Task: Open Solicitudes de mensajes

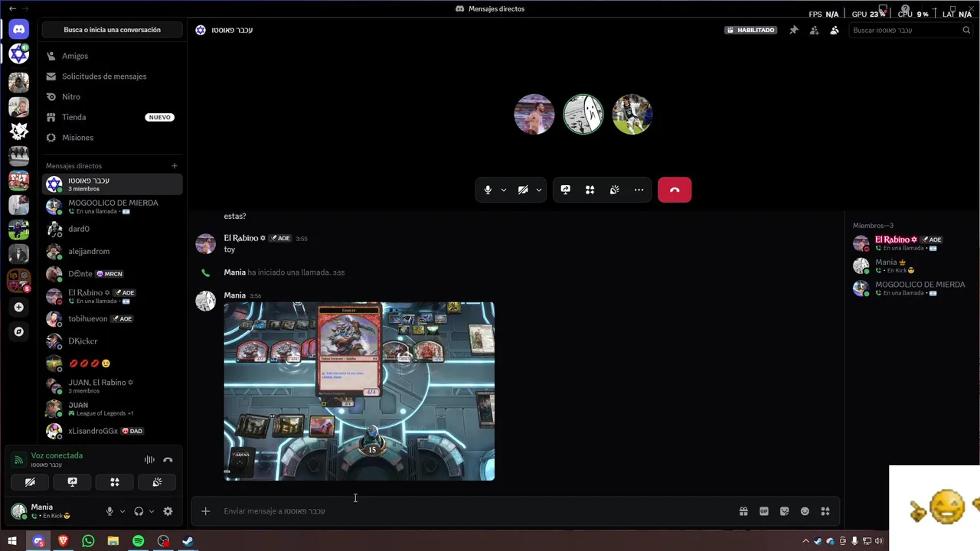Action: tap(112, 77)
